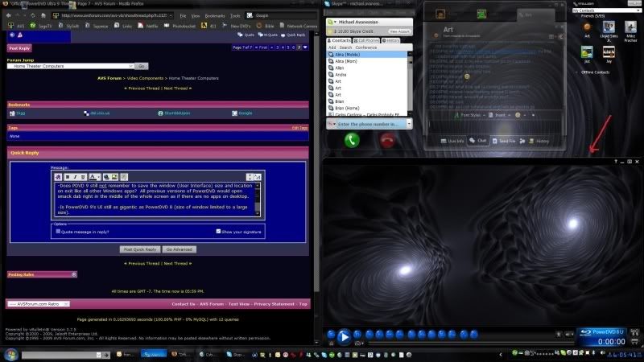Click the Go button beside Forum Jump
This screenshot has height=362, width=644.
tap(142, 66)
